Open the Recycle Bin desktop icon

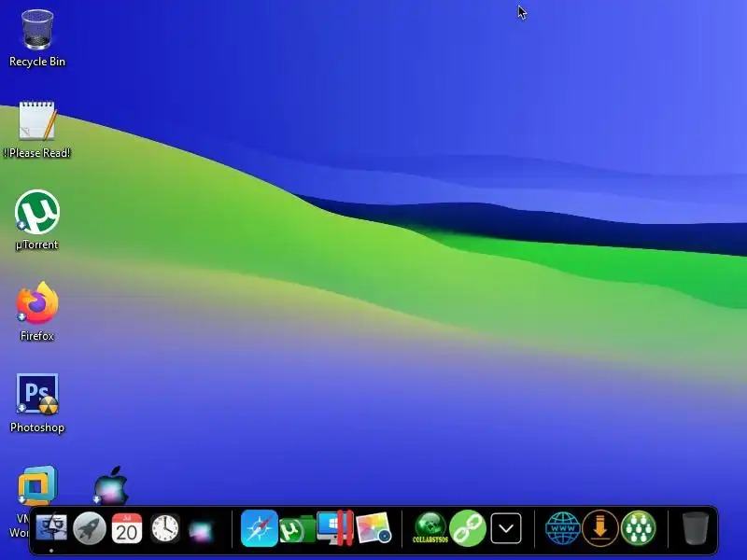[x=37, y=30]
